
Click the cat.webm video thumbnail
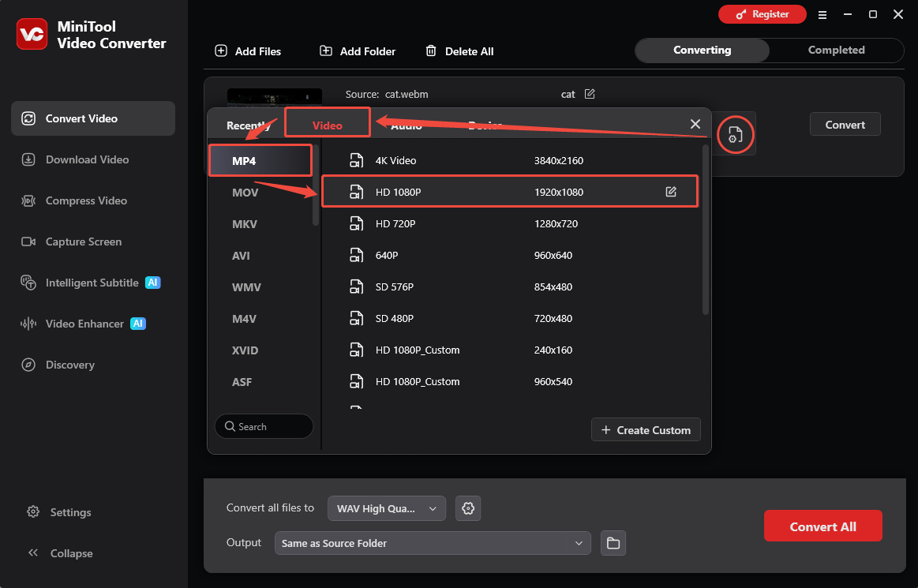[x=275, y=98]
